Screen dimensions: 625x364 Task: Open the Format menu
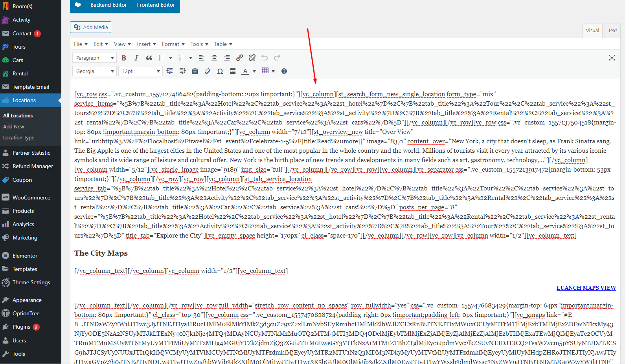click(x=173, y=44)
